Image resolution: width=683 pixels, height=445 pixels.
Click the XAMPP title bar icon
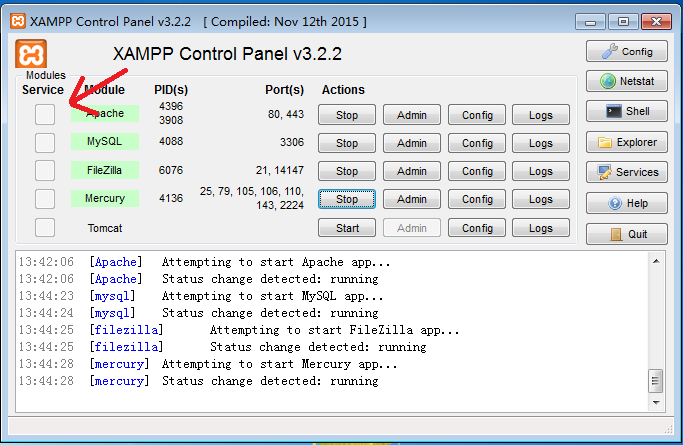[x=18, y=21]
